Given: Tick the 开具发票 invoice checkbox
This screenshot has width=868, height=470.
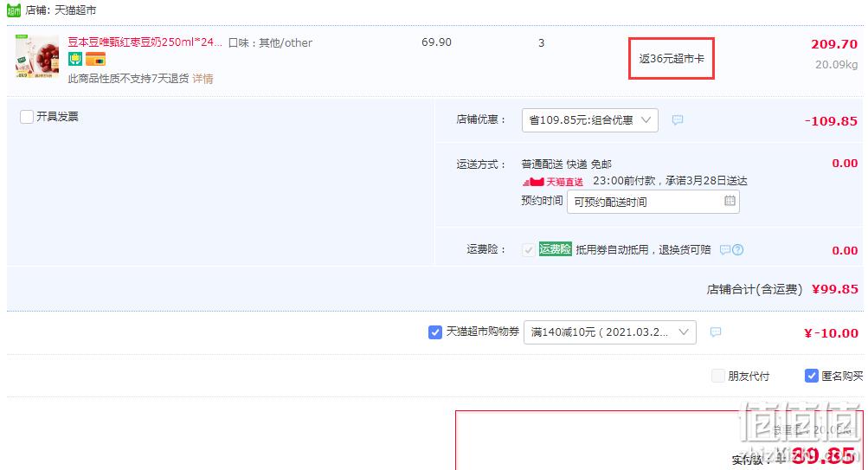Looking at the screenshot, I should point(27,117).
